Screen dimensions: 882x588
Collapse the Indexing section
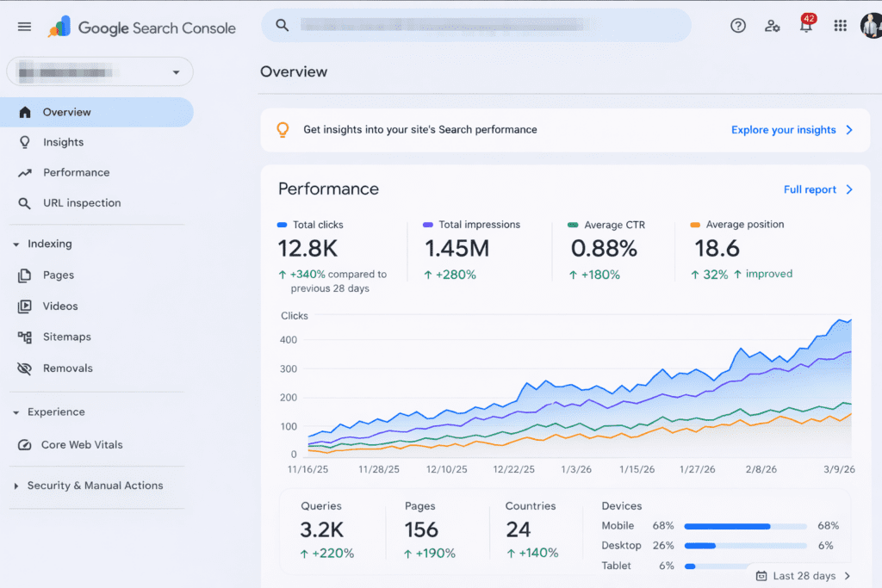[16, 244]
